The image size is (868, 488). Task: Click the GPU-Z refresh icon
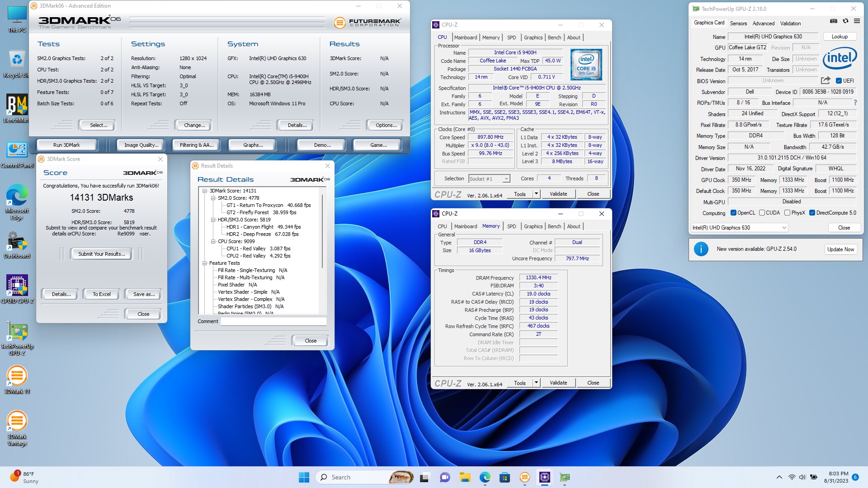click(x=845, y=21)
